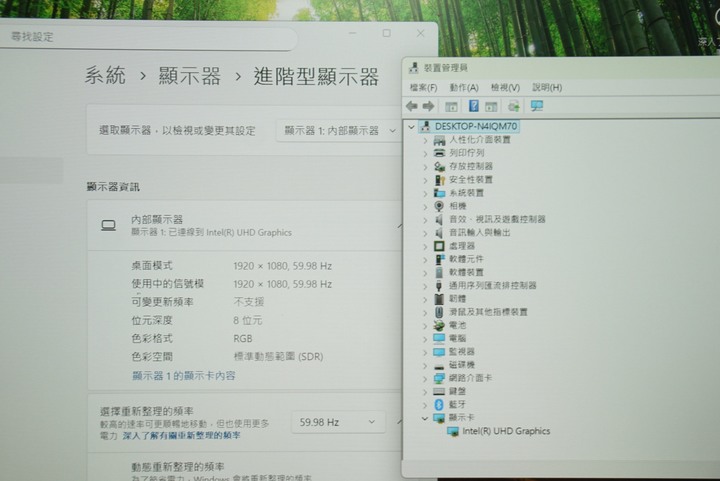
Task: Click the 磁碟機 disk drive icon
Action: point(439,365)
